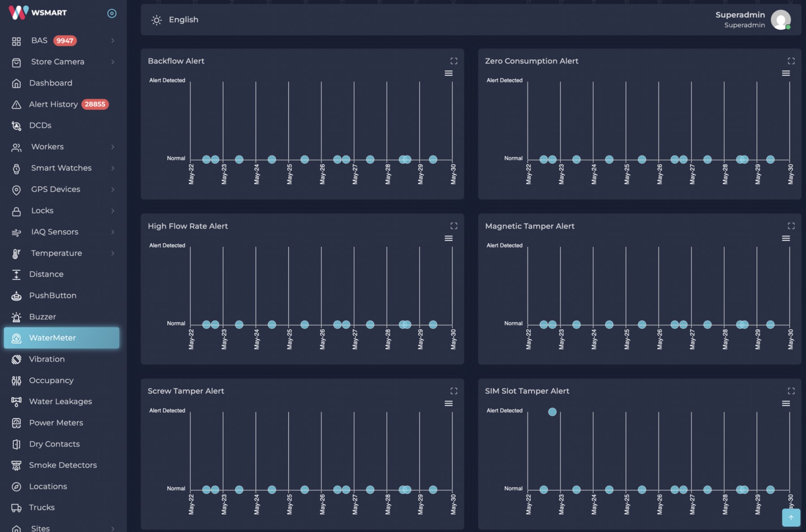The height and width of the screenshot is (532, 806).
Task: Expand the IAQ Sensors submenu chevron
Action: coord(113,232)
